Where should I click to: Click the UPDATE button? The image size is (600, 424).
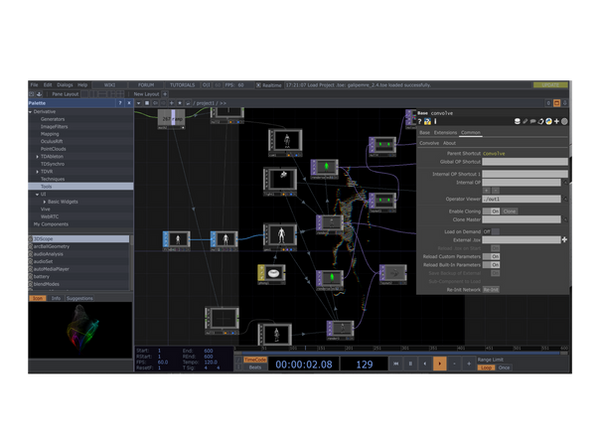pos(550,85)
